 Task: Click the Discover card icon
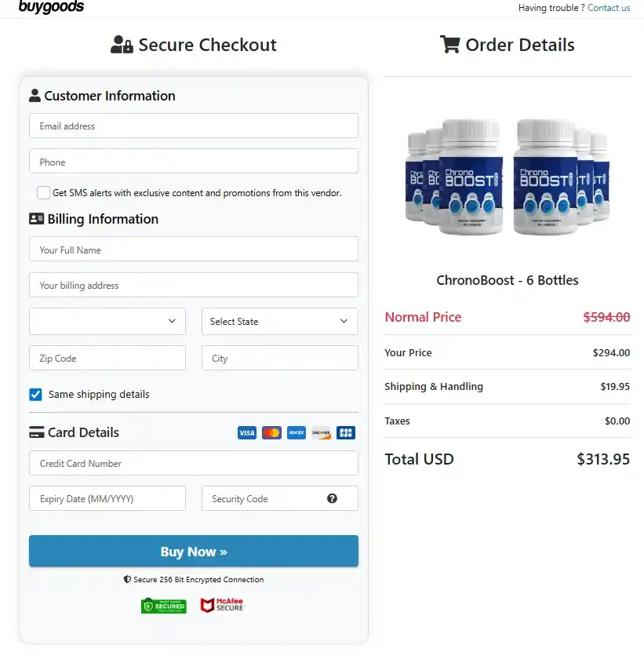point(321,432)
